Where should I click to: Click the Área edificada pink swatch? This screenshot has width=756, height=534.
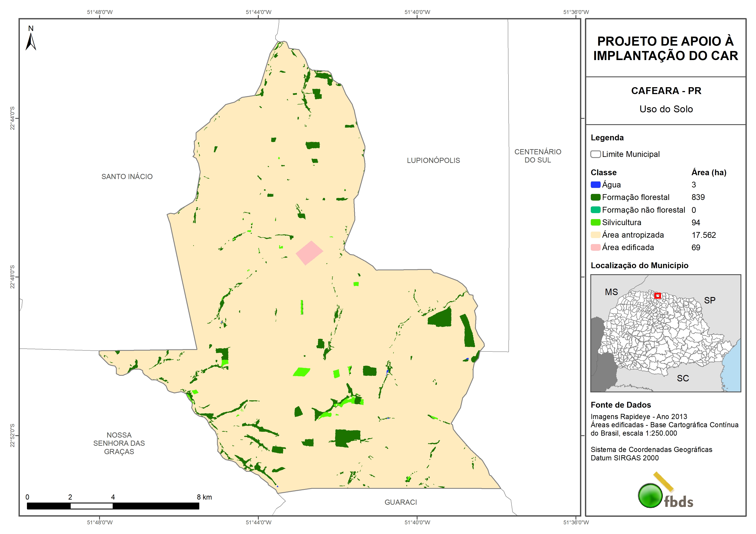click(595, 248)
